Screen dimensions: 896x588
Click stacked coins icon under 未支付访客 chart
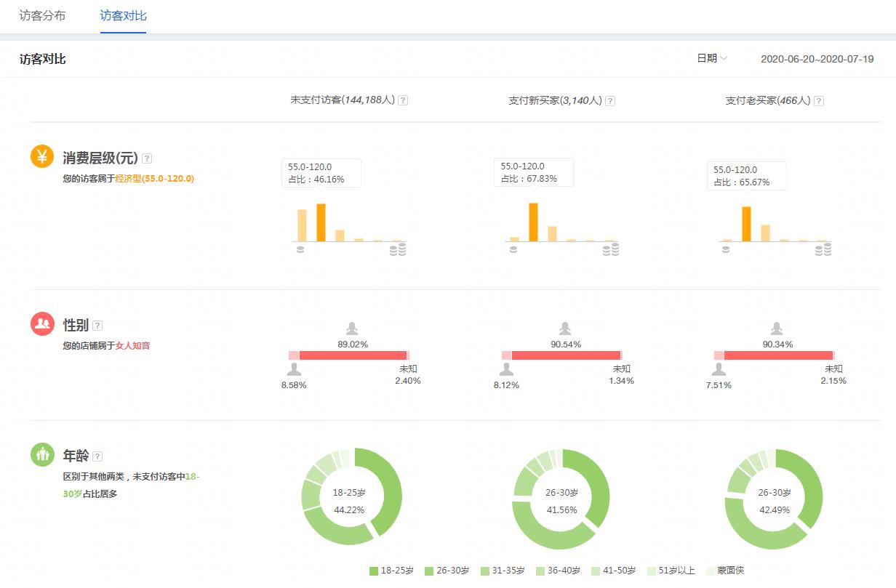click(x=398, y=249)
